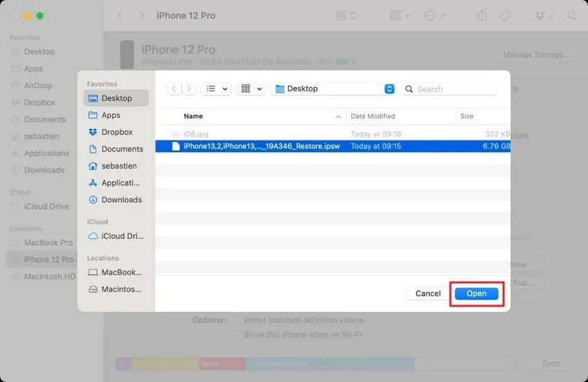Select iCloud Drive in dialog sidebar
Viewport: 588px width, 382px height.
[116, 236]
